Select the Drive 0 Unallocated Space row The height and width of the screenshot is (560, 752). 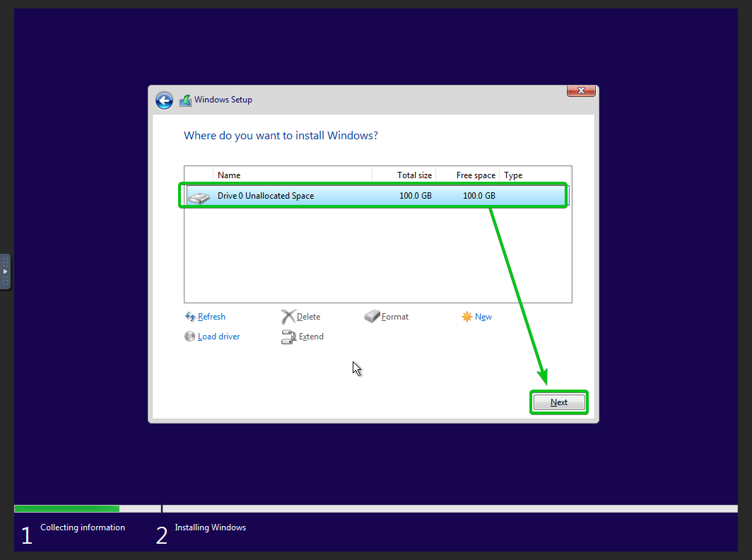tap(377, 196)
